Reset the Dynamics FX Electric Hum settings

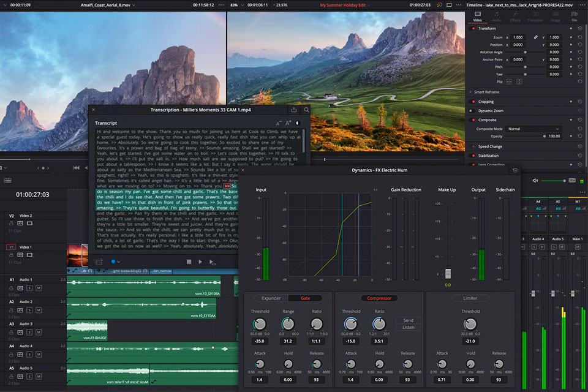(x=515, y=170)
